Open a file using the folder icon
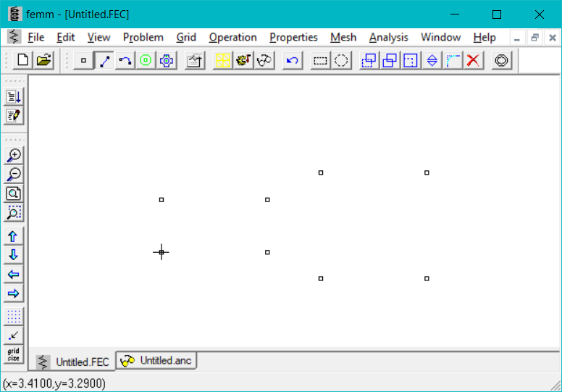This screenshot has height=392, width=562. pos(43,60)
